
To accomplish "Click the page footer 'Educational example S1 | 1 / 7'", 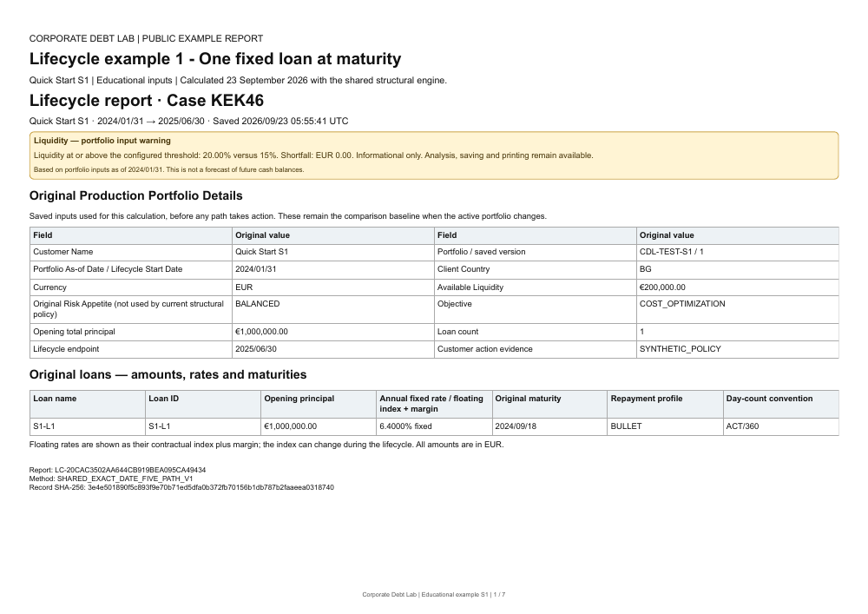I will 433,595.
